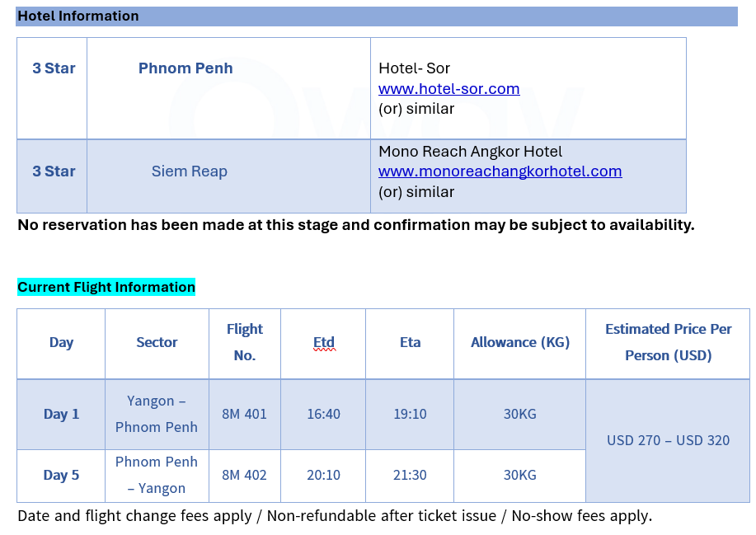The width and height of the screenshot is (756, 535).
Task: Select the Mono Reach Angkor Hotel text
Action: 470,152
